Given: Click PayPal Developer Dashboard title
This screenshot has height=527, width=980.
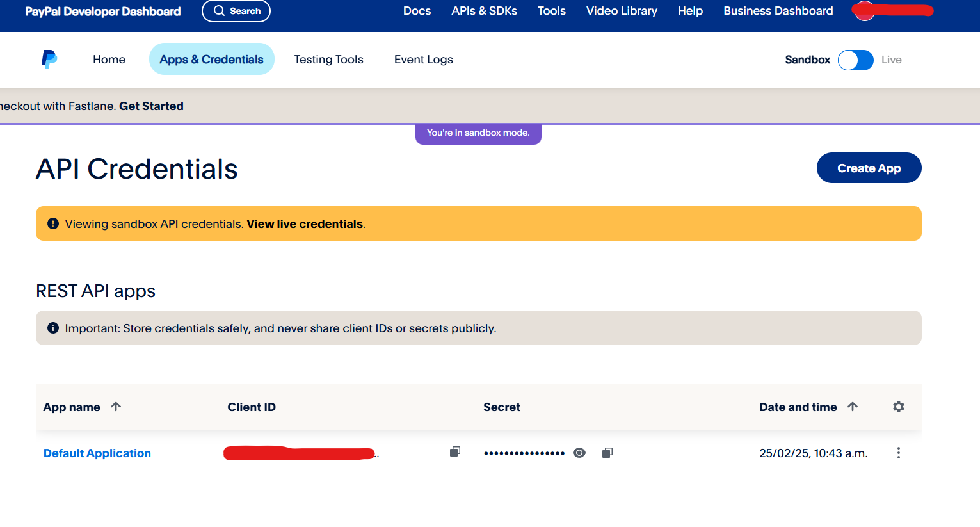Looking at the screenshot, I should (x=103, y=12).
